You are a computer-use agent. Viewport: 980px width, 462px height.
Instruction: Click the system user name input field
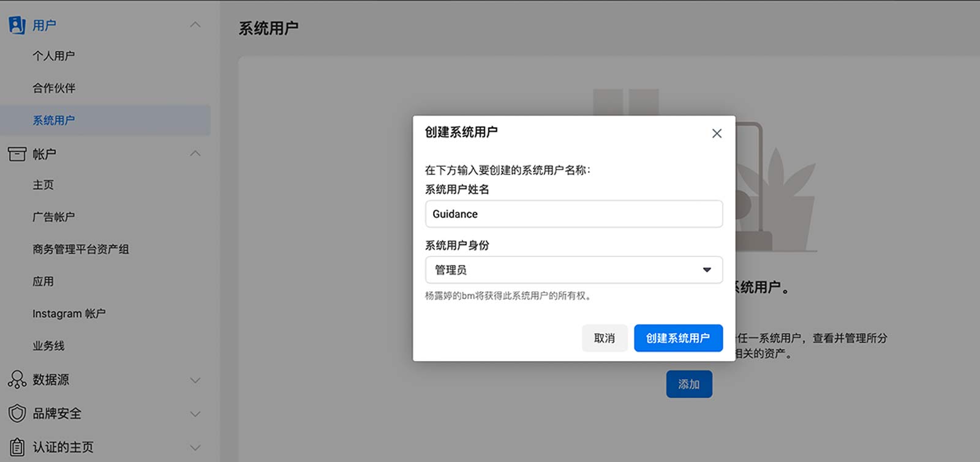(574, 214)
